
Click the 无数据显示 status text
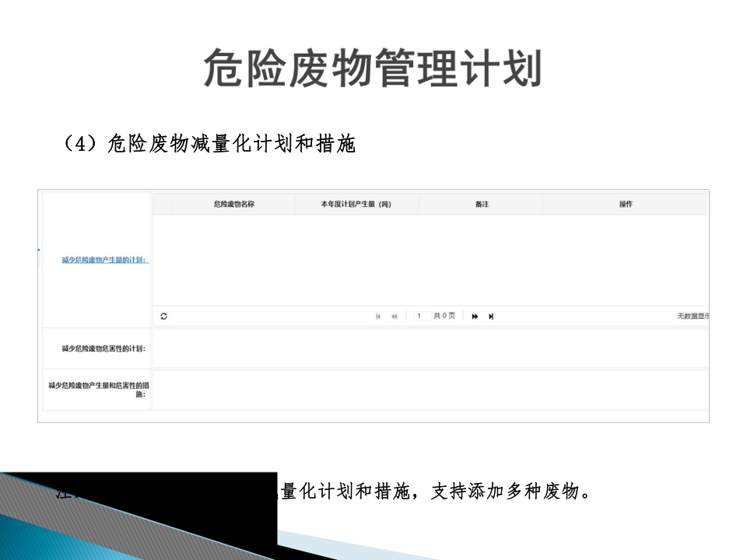click(x=693, y=317)
